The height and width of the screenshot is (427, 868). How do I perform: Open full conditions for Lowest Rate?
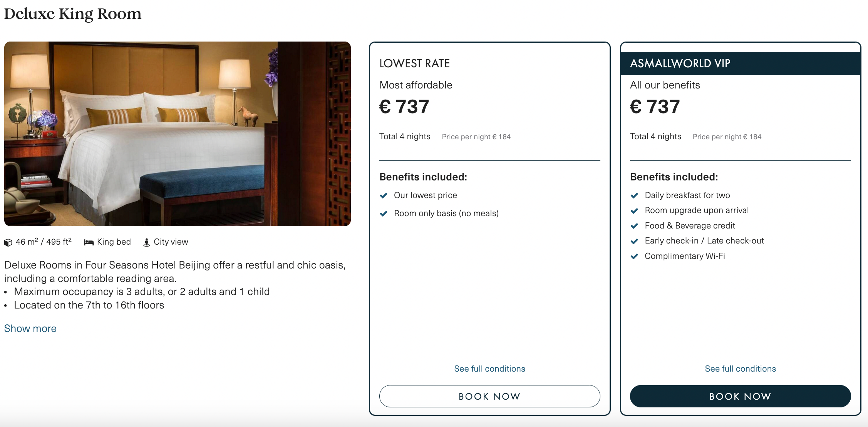click(489, 369)
